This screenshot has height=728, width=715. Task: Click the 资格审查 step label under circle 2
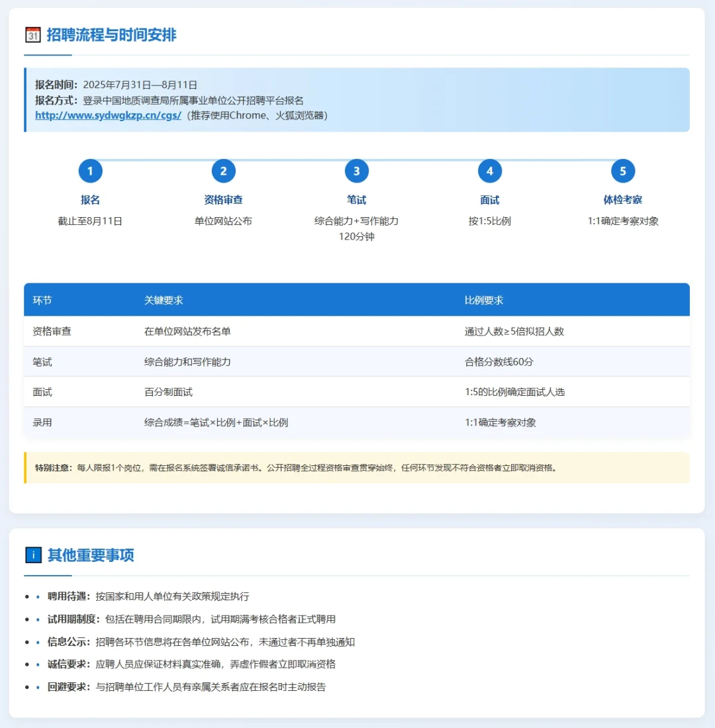click(x=224, y=200)
